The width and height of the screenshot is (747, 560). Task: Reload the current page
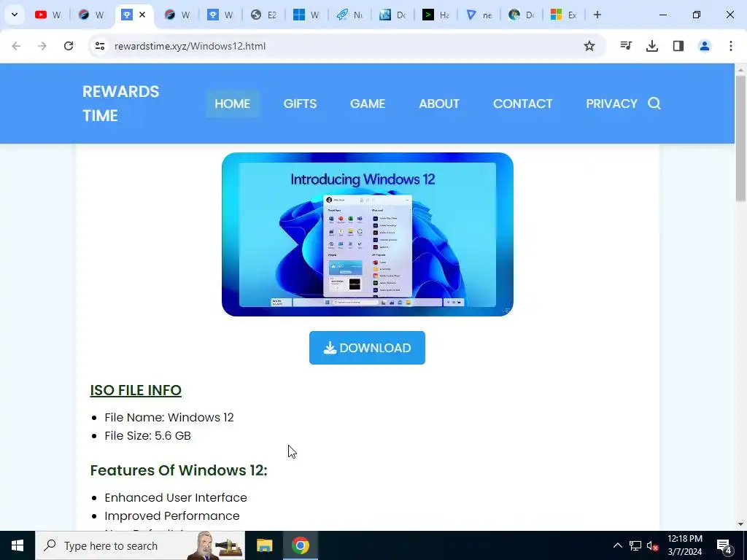[x=69, y=46]
